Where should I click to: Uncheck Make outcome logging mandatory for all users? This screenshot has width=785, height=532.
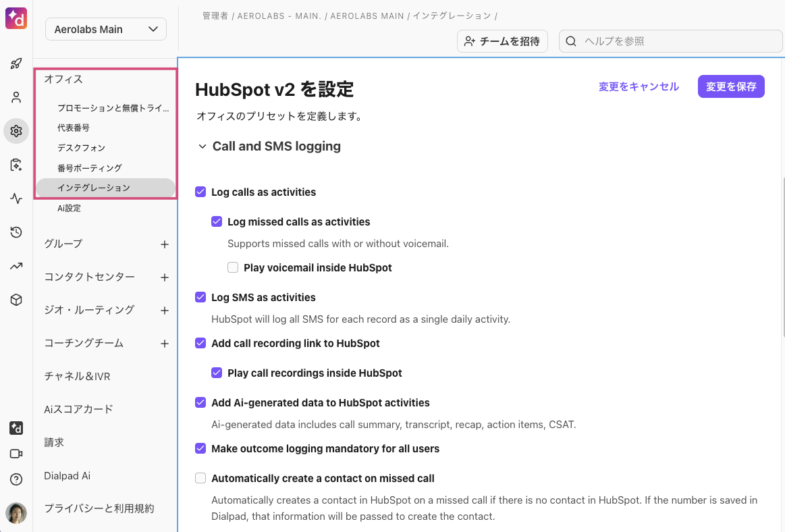coord(200,448)
